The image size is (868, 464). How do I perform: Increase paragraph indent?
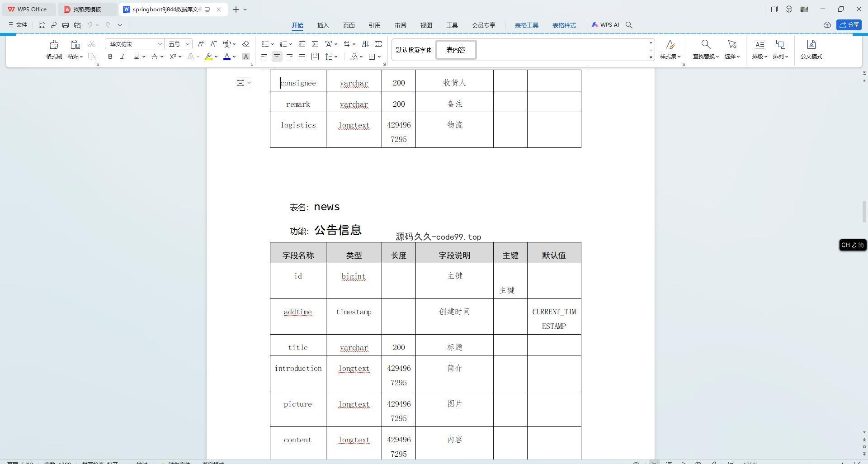click(315, 44)
